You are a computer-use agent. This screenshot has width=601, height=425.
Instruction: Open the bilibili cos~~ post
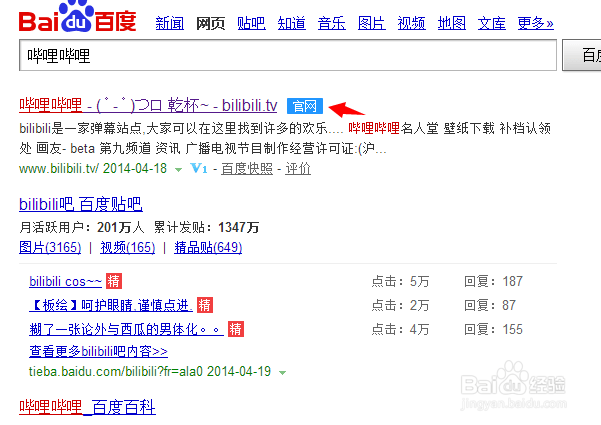click(x=66, y=281)
